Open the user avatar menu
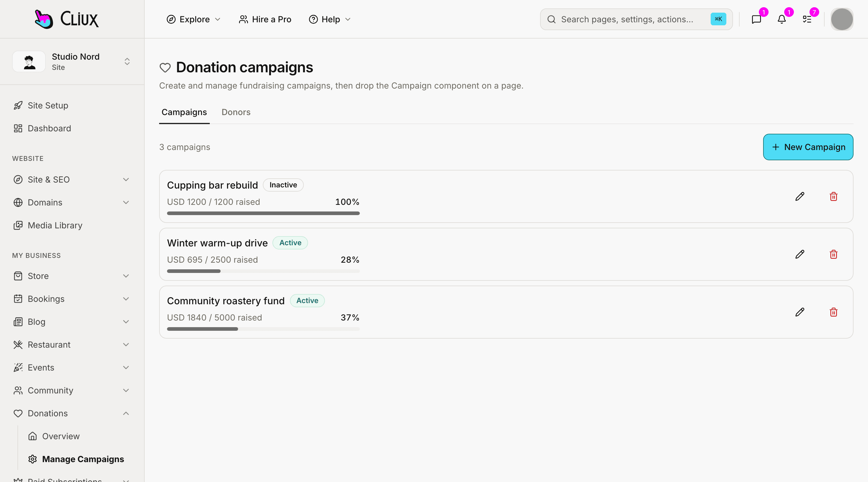Viewport: 868px width, 482px height. coord(842,19)
